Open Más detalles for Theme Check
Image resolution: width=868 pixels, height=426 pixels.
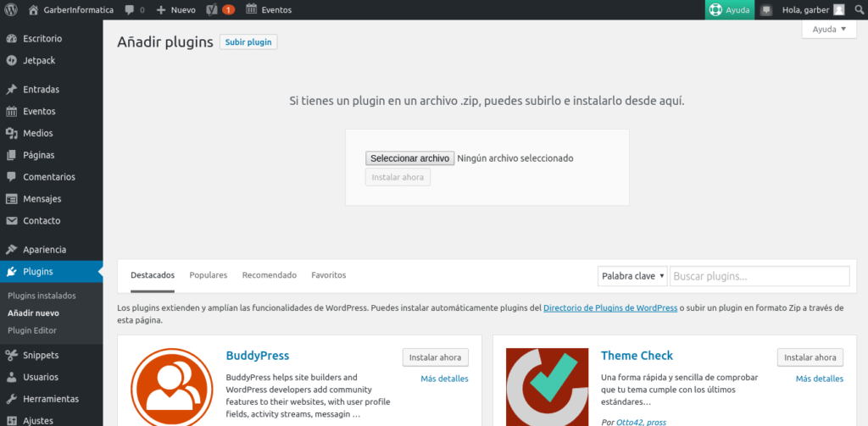[x=820, y=379]
